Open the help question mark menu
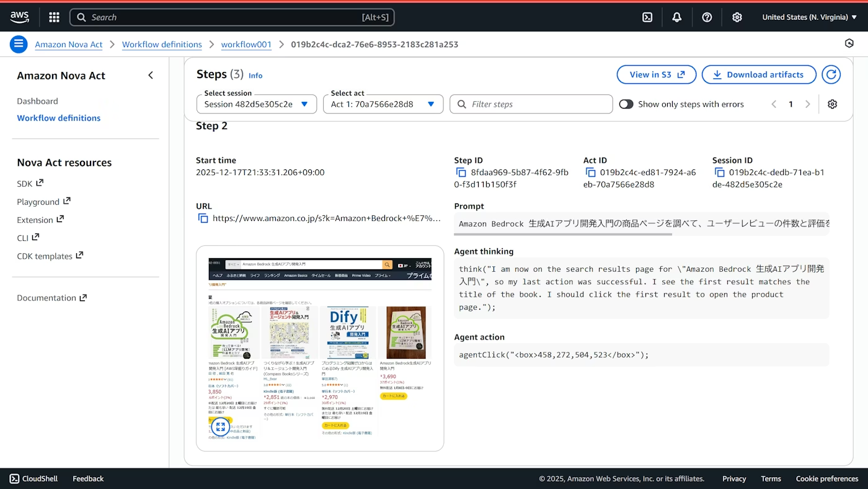 (x=707, y=17)
